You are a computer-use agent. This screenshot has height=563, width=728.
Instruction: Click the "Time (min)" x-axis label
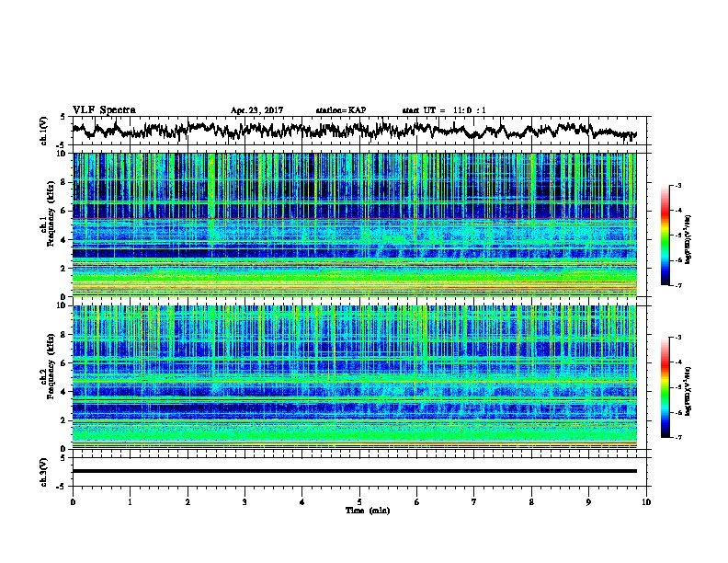tap(368, 511)
